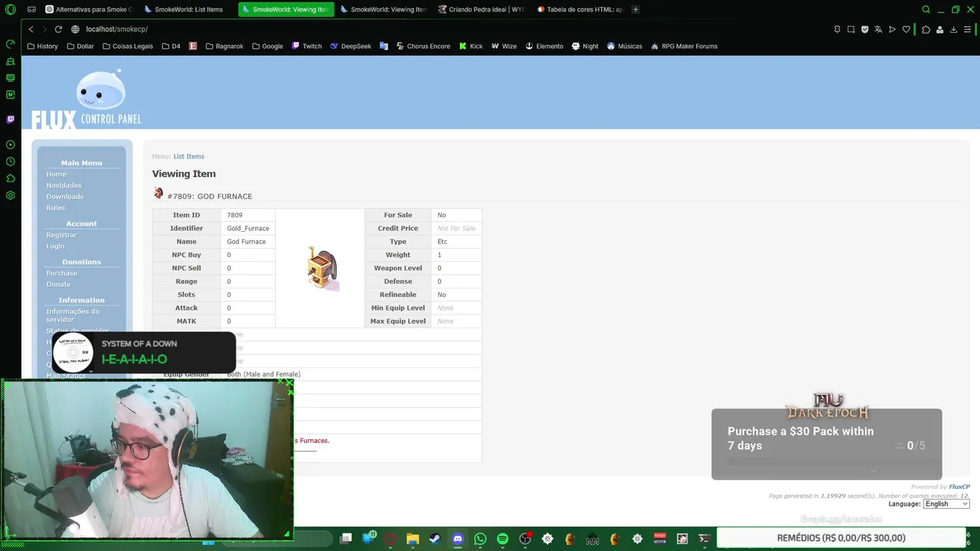Open the History clock sidebar icon
The height and width of the screenshot is (551, 980).
point(10,161)
